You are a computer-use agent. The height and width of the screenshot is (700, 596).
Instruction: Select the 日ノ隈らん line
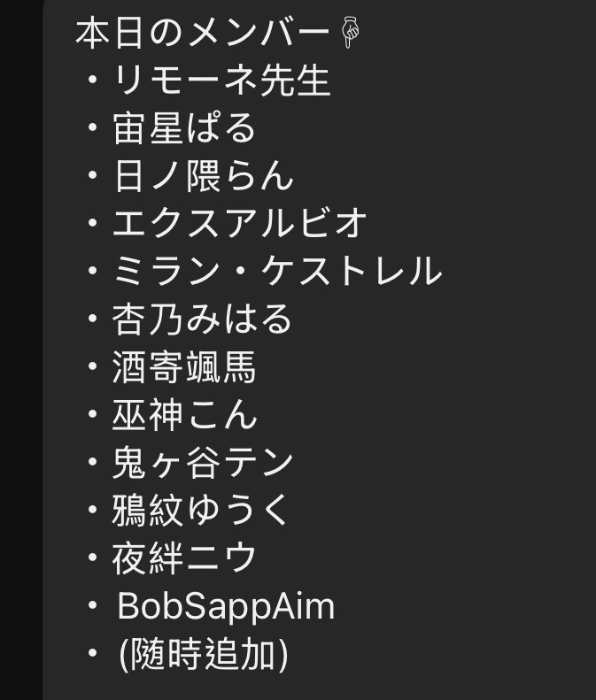[204, 176]
